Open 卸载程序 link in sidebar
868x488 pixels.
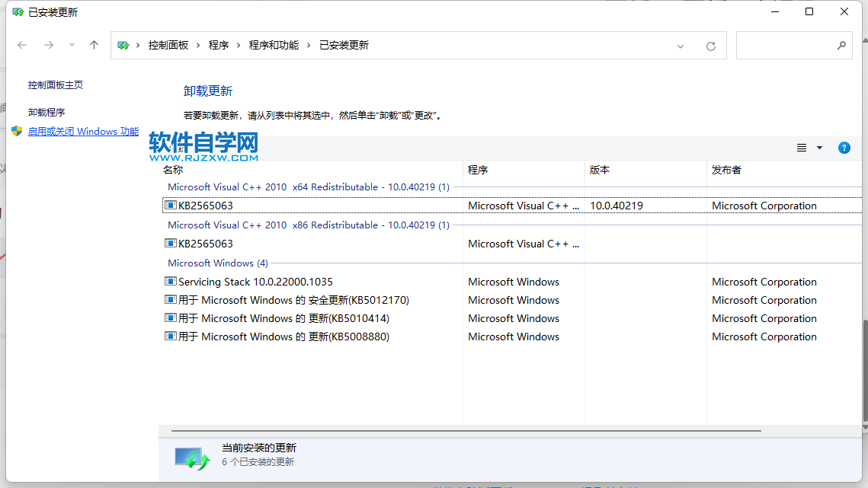point(46,113)
